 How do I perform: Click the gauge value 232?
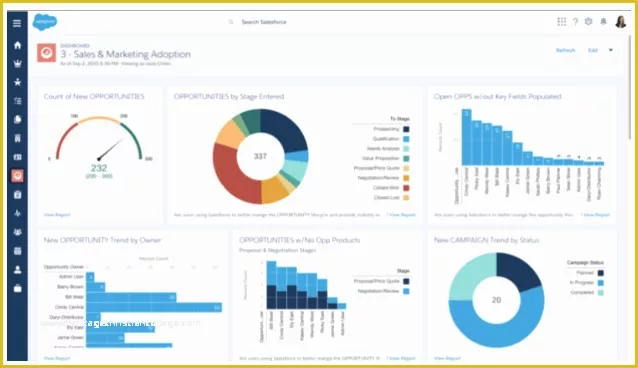pos(99,168)
